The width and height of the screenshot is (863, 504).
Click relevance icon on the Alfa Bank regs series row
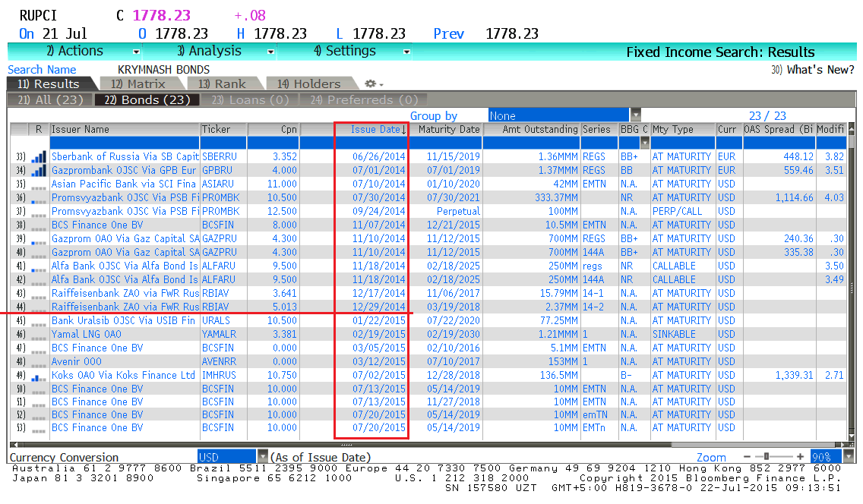39,267
